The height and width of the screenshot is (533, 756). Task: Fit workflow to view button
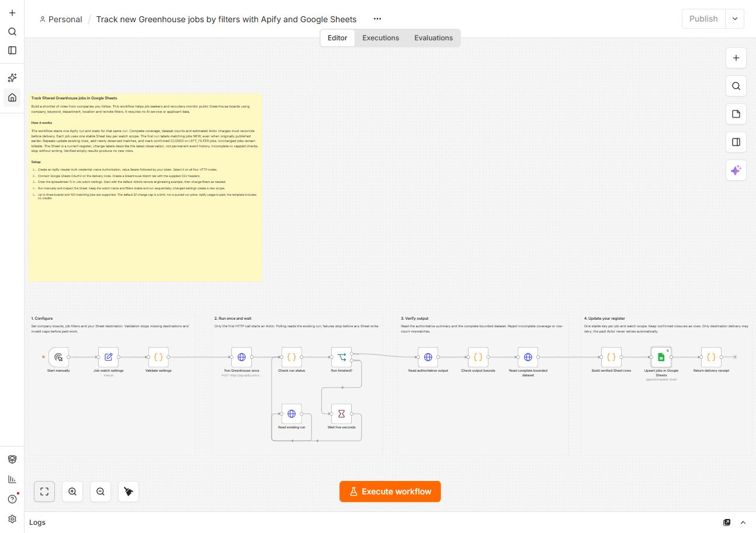click(x=44, y=492)
